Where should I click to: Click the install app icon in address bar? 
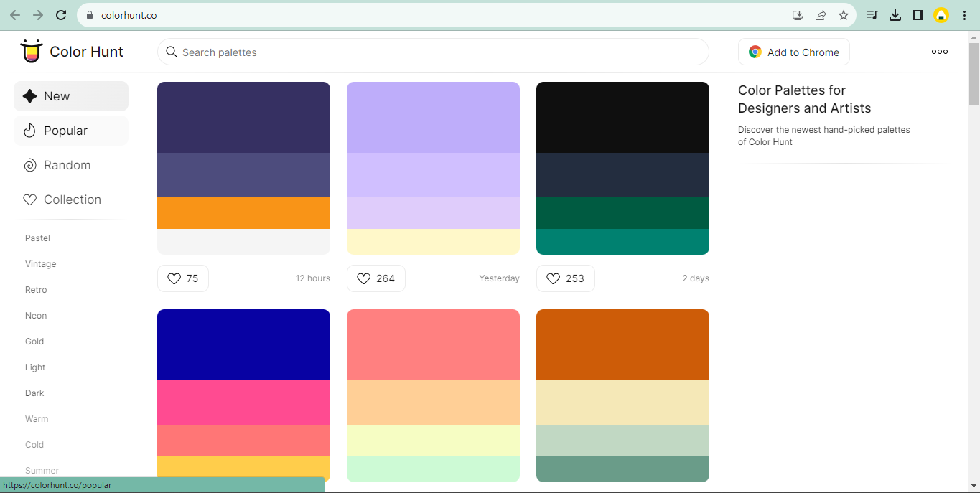[797, 15]
